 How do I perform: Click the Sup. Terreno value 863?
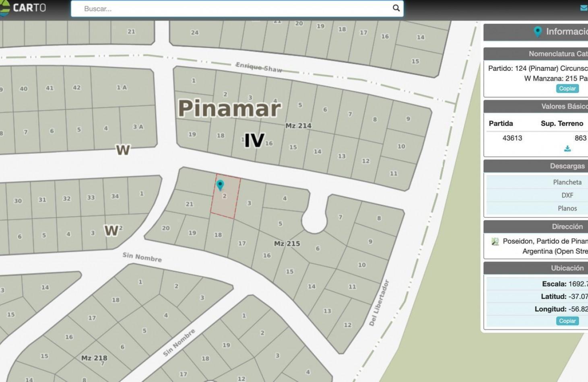tap(580, 138)
